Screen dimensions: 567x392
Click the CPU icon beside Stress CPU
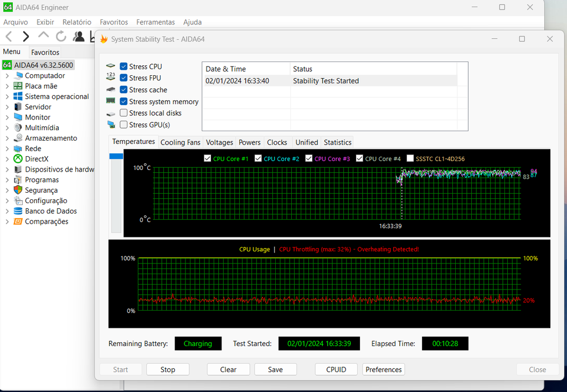tap(110, 66)
